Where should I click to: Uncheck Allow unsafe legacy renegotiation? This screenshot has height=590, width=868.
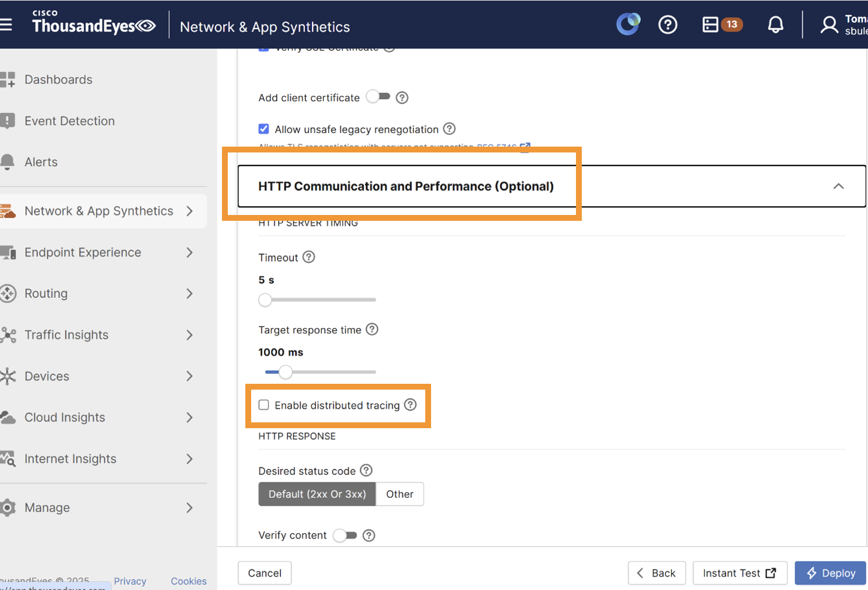[264, 129]
